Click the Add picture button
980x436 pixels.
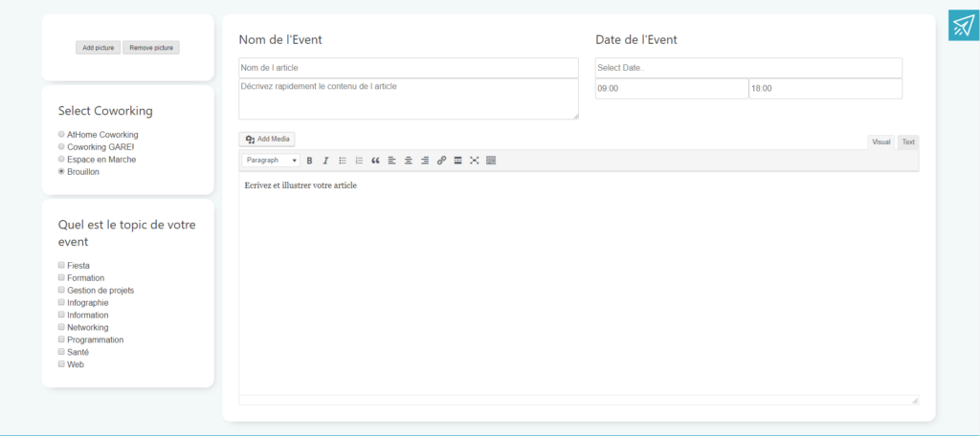(98, 48)
